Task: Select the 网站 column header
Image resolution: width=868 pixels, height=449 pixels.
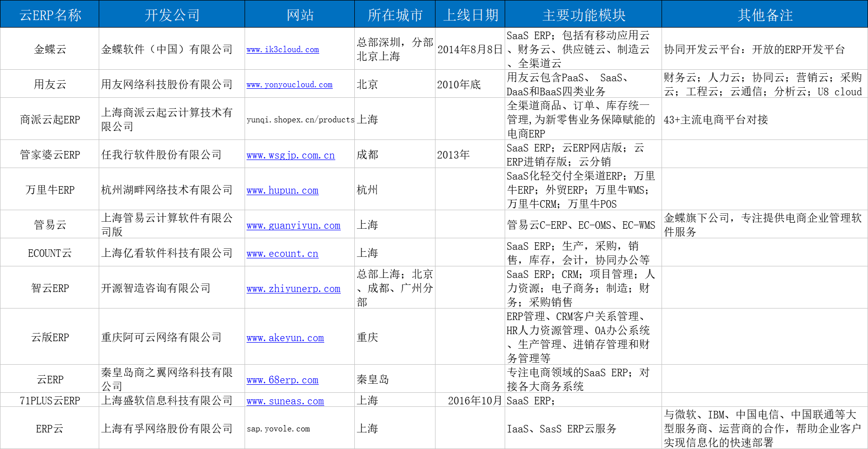Action: 300,14
